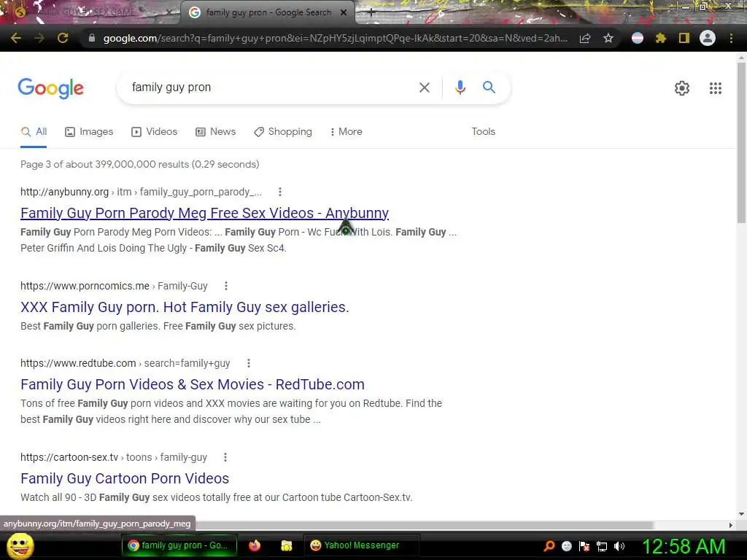Open the porncomics.me result title link
747x560 pixels.
pos(185,307)
